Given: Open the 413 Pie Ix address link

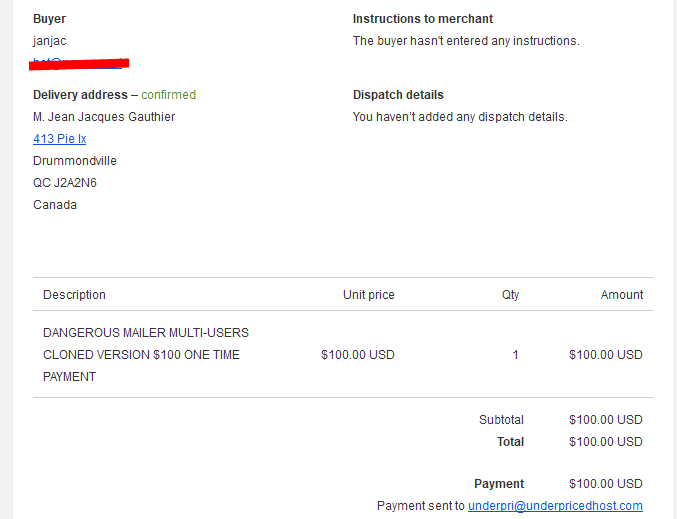Looking at the screenshot, I should [x=60, y=139].
